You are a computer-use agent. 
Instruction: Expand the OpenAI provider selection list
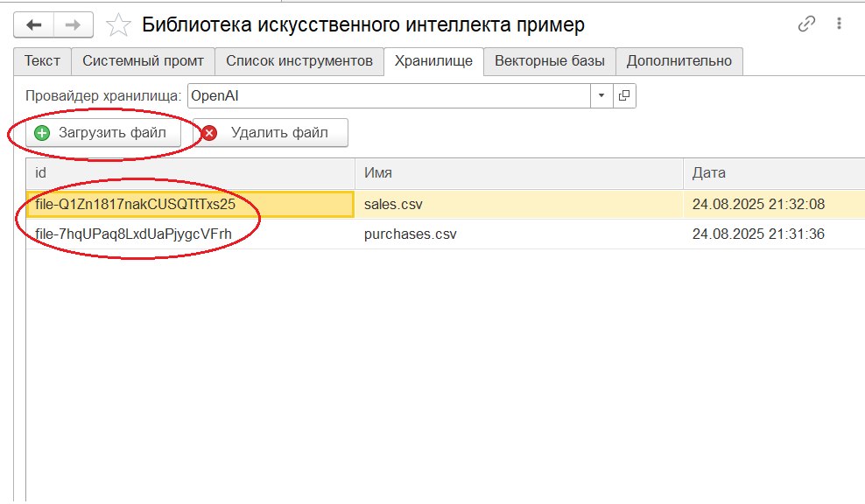tap(600, 95)
